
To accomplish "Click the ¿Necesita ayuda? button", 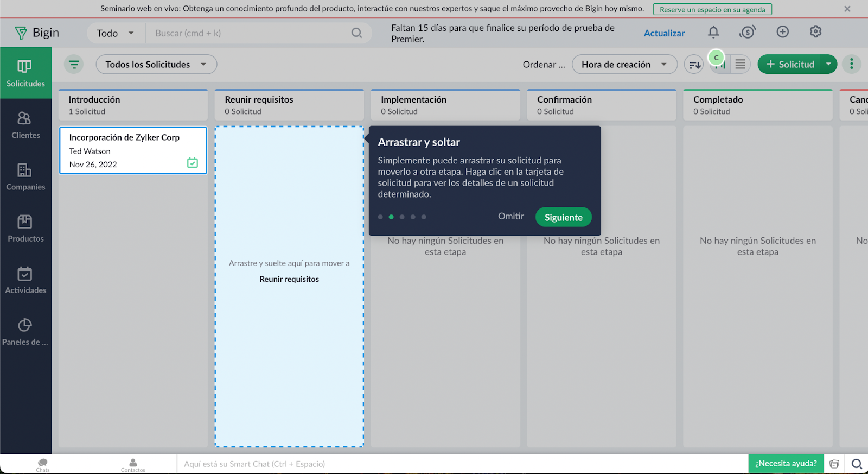I will pyautogui.click(x=786, y=464).
